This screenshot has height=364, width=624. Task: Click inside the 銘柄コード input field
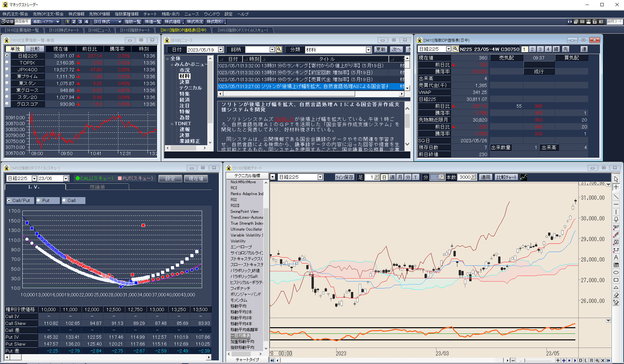(615, 21)
